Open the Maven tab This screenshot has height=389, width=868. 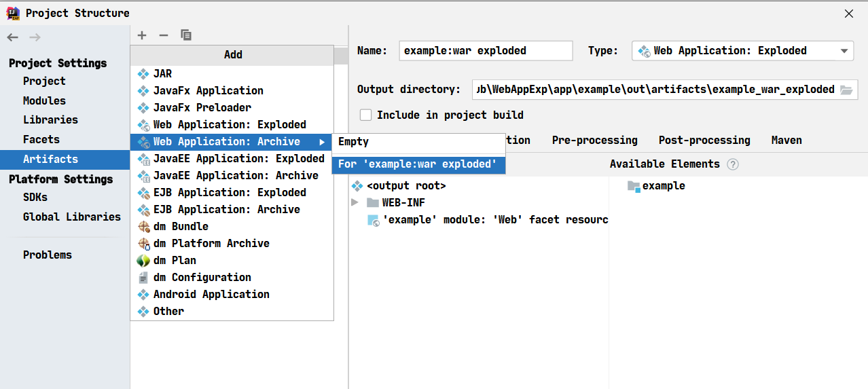pos(786,141)
